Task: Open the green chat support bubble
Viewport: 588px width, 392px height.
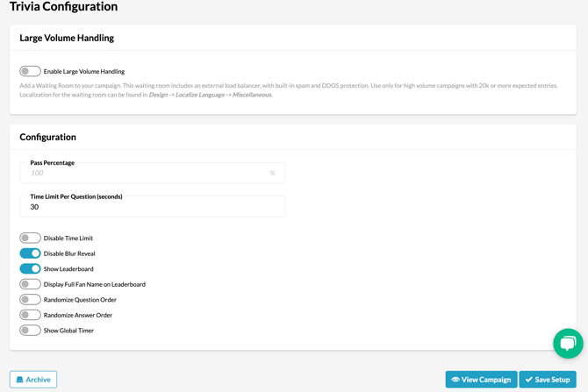Action: (568, 343)
